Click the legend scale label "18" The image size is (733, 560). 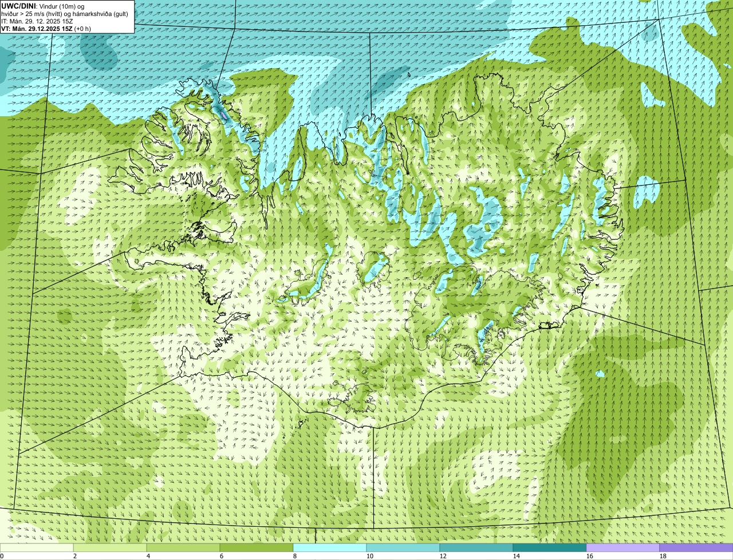tap(663, 556)
